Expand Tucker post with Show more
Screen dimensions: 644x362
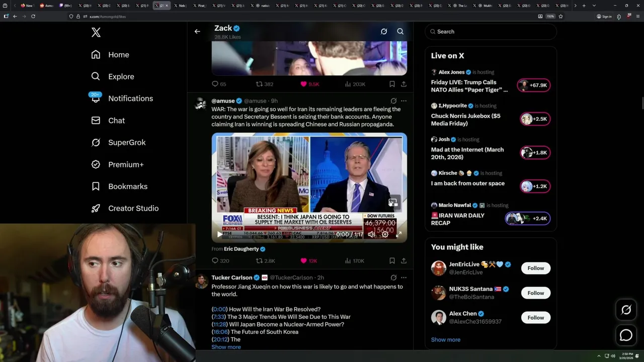[x=226, y=347]
